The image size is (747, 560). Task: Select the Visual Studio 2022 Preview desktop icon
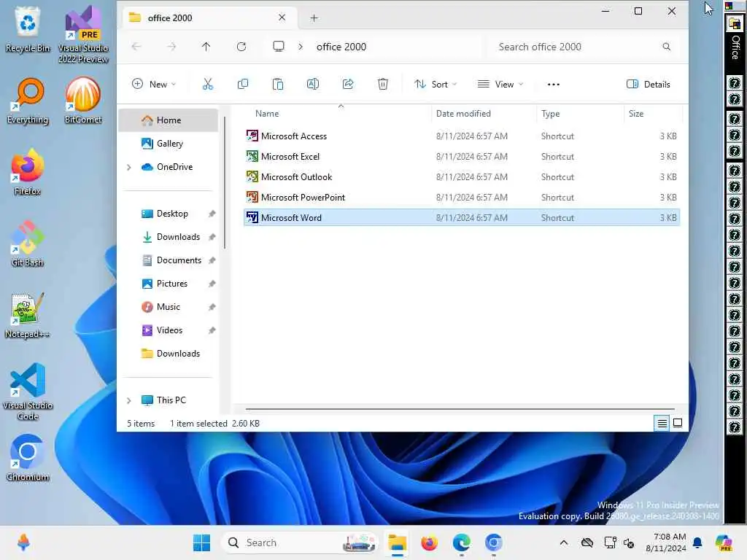(x=83, y=35)
